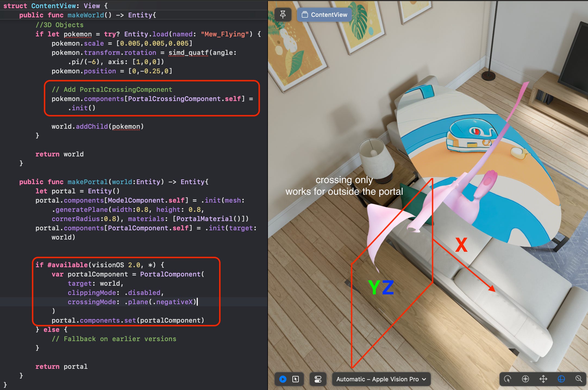Click "var portalComponent" declaration
This screenshot has width=588, height=390.
pos(90,274)
